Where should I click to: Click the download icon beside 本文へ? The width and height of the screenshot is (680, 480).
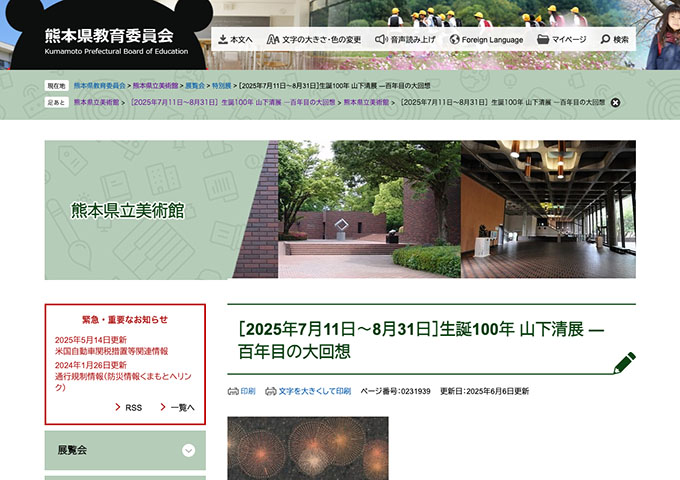coord(223,39)
